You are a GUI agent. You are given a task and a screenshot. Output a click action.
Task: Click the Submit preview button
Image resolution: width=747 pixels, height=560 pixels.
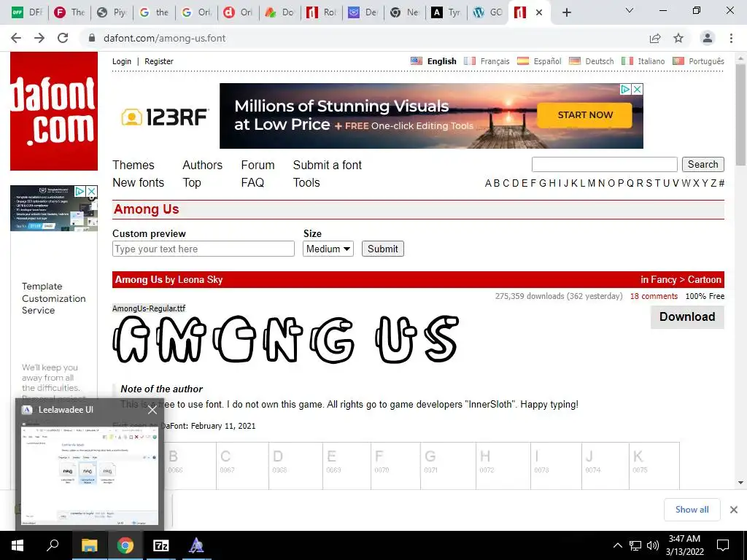[382, 249]
